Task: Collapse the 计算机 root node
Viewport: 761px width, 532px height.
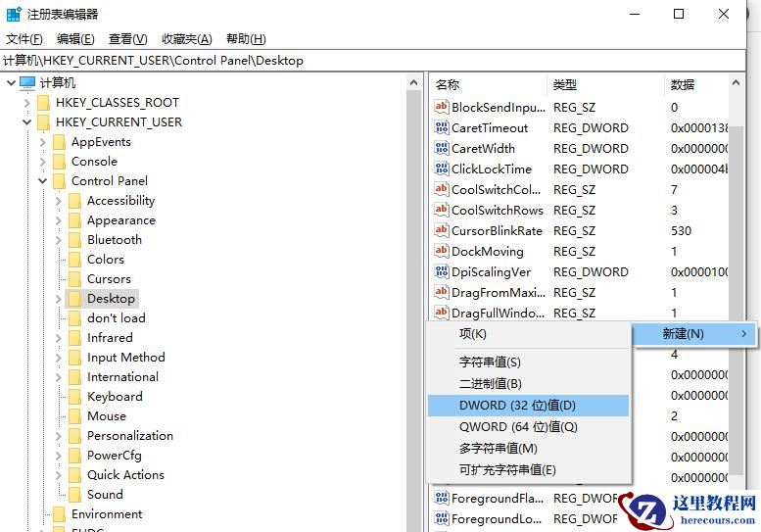Action: 11,83
